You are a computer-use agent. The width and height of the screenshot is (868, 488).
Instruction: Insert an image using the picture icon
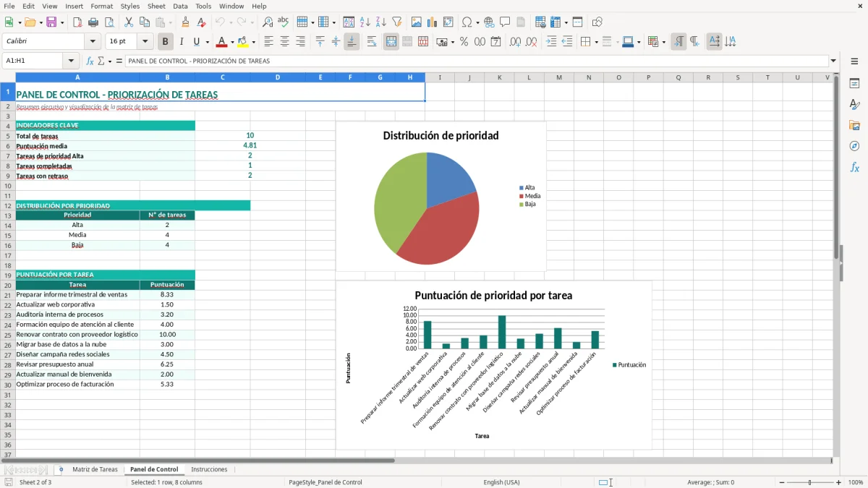(x=417, y=22)
